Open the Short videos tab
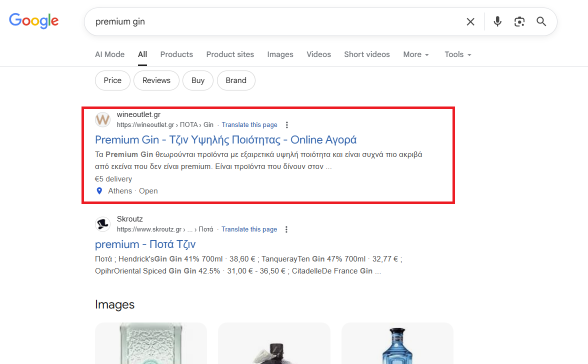The image size is (588, 364). (x=366, y=54)
